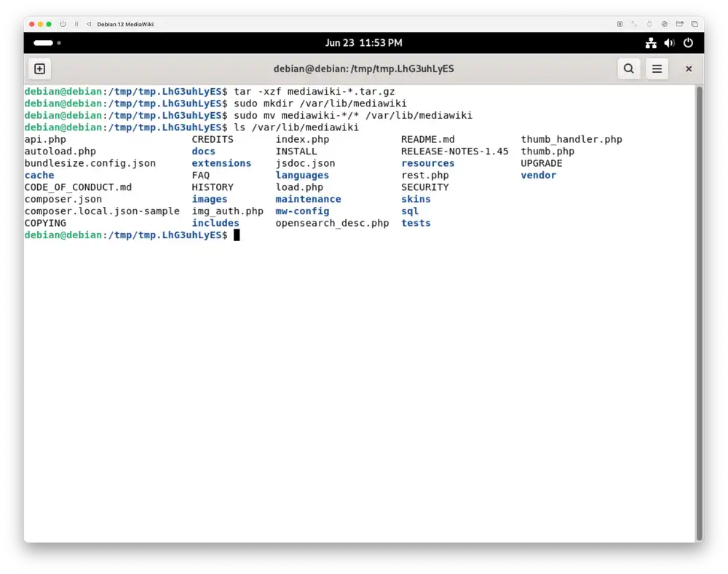Click the vendor directory name
Screen dimensions: 728x574
coord(539,176)
